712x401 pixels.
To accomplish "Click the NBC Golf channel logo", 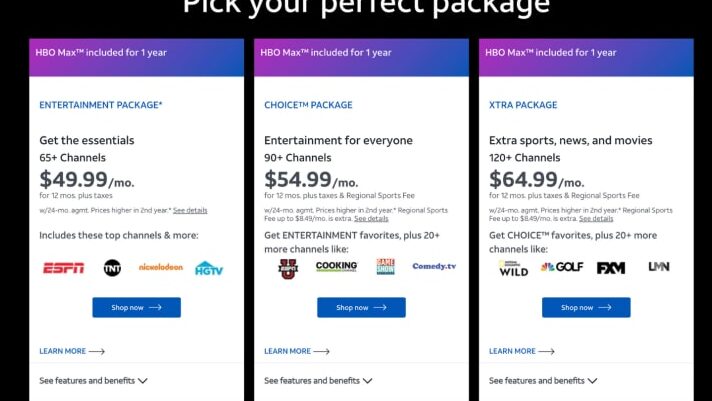I will click(x=562, y=268).
